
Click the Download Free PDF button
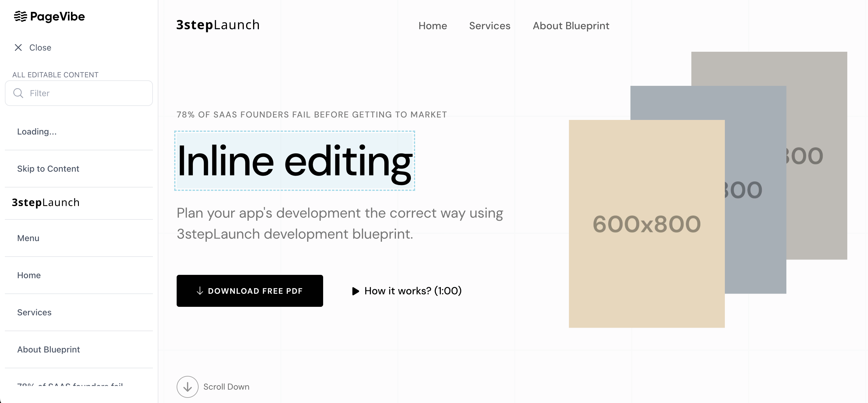pyautogui.click(x=250, y=291)
